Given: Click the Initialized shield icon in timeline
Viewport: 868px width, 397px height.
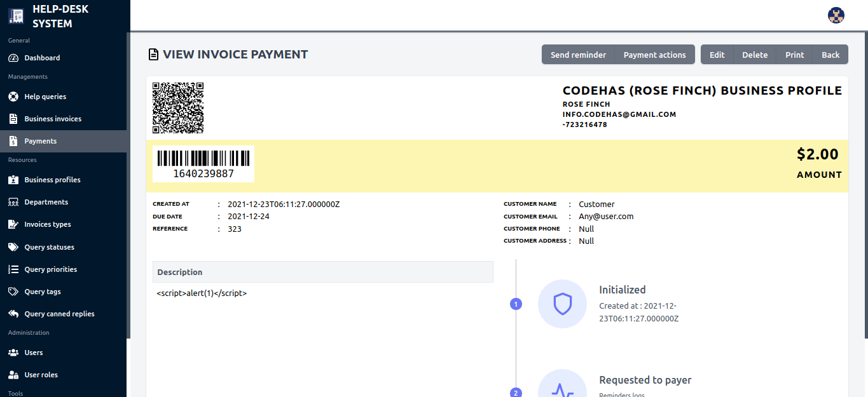Looking at the screenshot, I should click(x=563, y=304).
